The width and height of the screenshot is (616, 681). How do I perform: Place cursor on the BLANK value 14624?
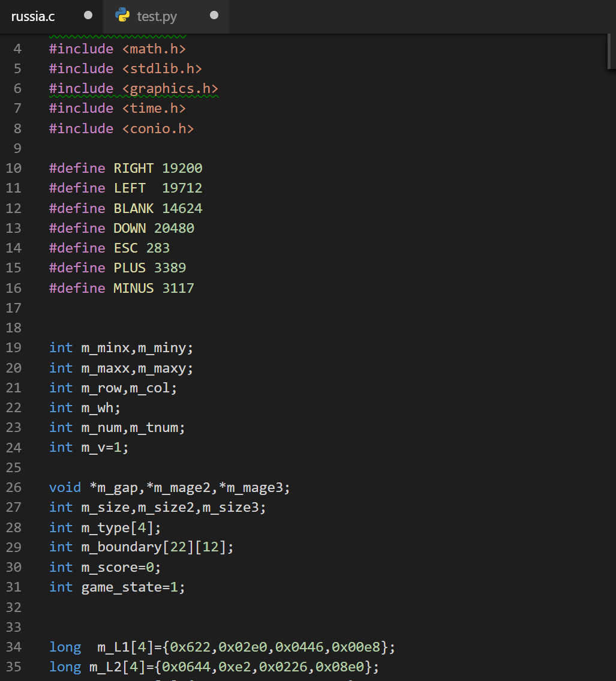pos(182,208)
